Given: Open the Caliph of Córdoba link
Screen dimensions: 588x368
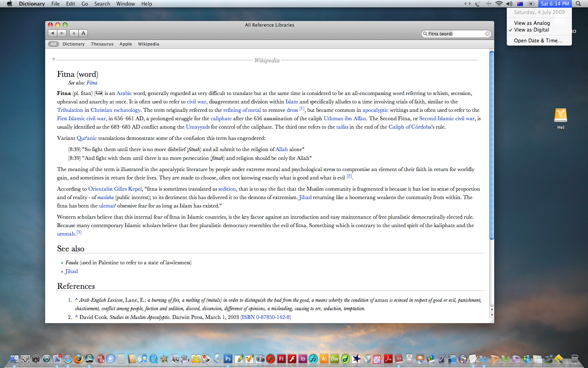Looking at the screenshot, I should point(410,127).
